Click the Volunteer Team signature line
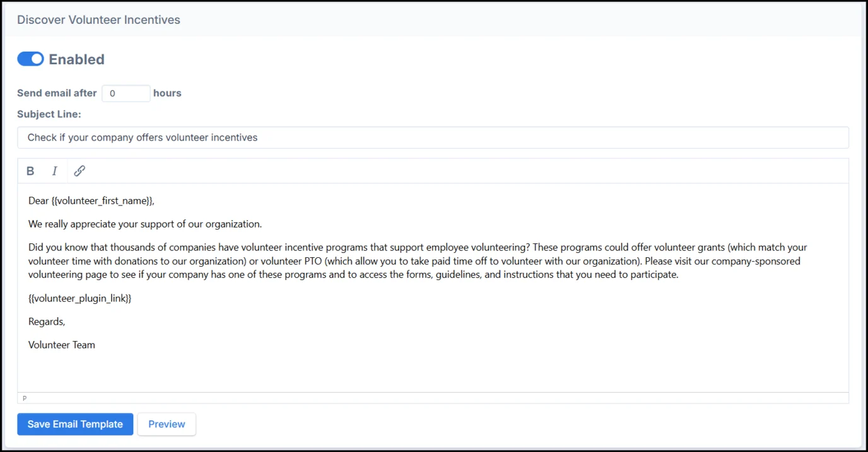This screenshot has width=868, height=452. click(62, 345)
